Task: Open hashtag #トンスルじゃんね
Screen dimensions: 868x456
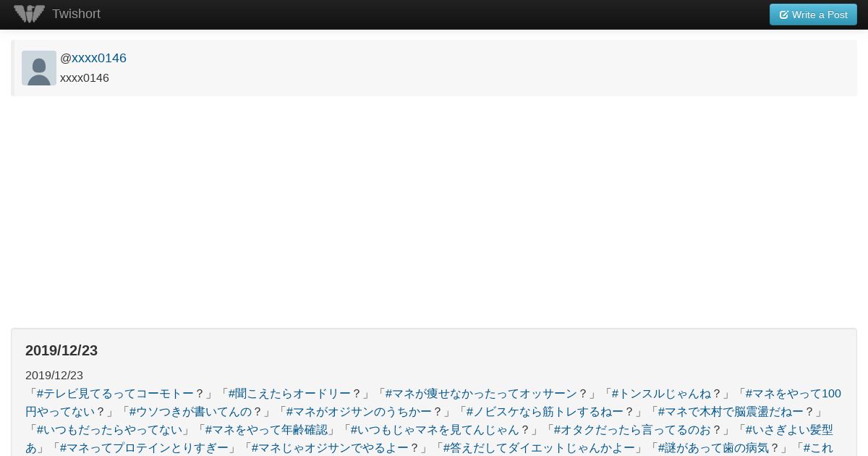Action: [x=661, y=394]
